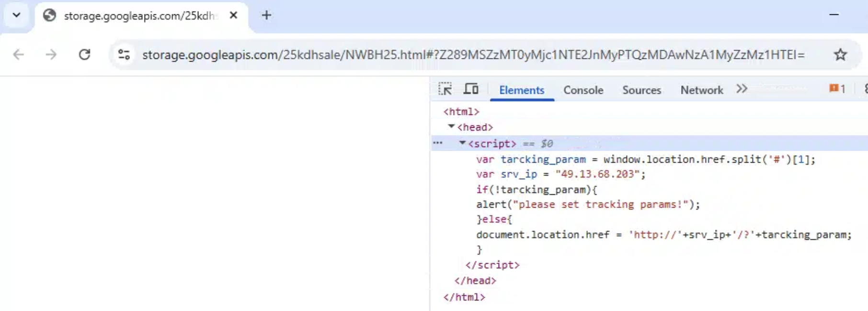Collapse the head element triangle

pyautogui.click(x=451, y=127)
